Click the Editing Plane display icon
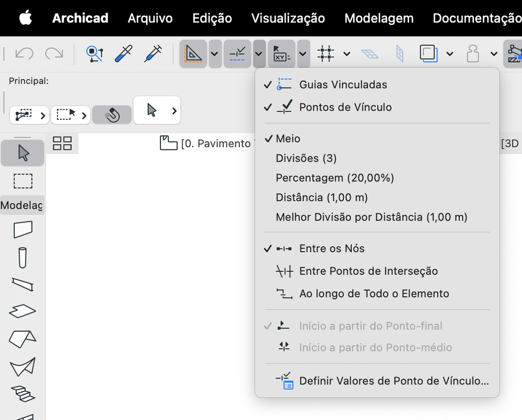Viewport: 522px width, 420px height. point(369,54)
